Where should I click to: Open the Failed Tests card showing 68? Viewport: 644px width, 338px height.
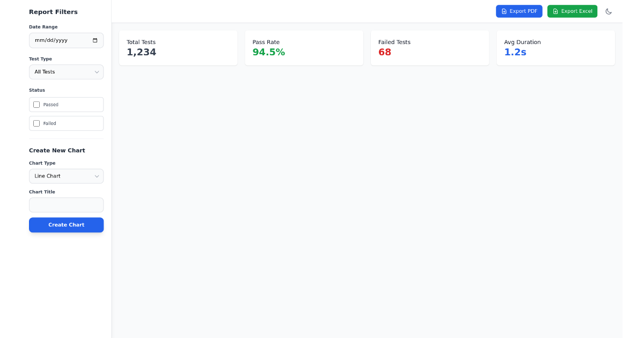429,48
